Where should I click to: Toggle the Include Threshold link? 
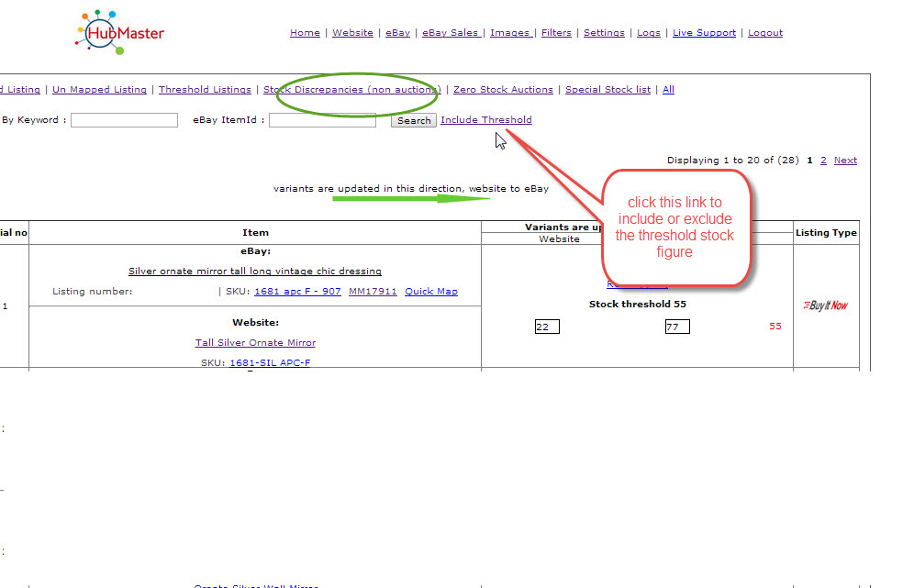tap(486, 119)
